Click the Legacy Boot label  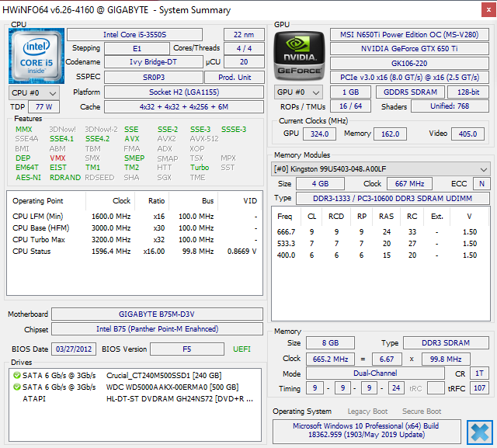tap(367, 412)
